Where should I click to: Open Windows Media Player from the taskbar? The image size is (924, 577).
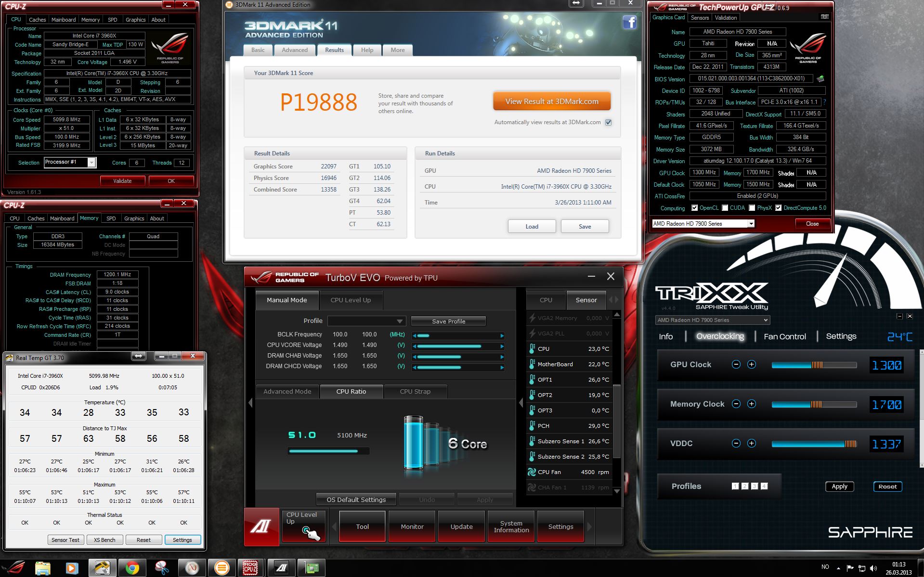[x=72, y=568]
